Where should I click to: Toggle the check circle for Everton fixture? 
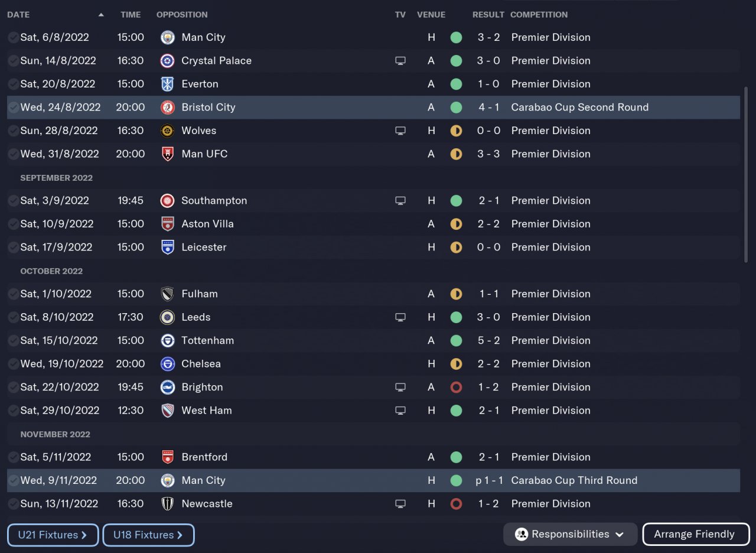[x=13, y=84]
